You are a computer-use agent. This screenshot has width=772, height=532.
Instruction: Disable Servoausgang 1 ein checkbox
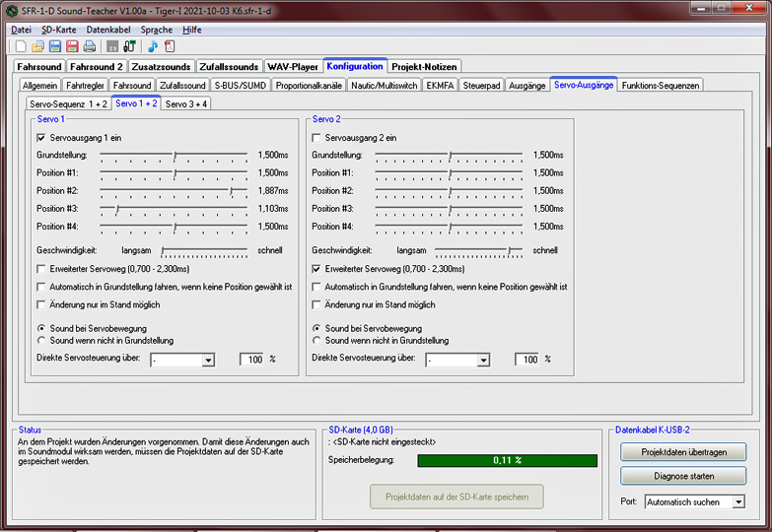pyautogui.click(x=40, y=138)
